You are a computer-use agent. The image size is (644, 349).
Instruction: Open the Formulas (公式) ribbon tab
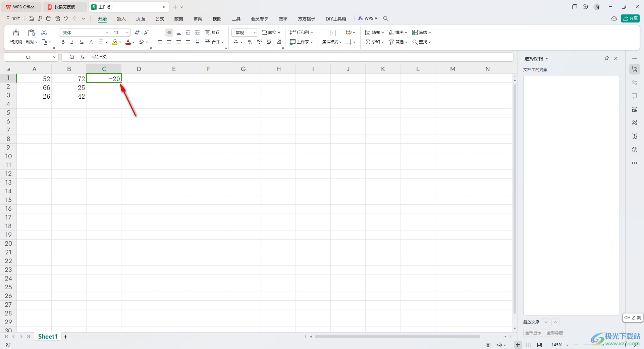pos(160,19)
